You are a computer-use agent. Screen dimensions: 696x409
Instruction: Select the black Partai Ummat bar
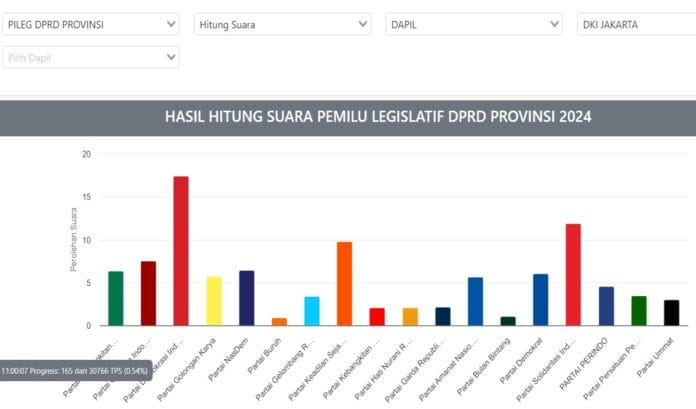click(x=671, y=313)
